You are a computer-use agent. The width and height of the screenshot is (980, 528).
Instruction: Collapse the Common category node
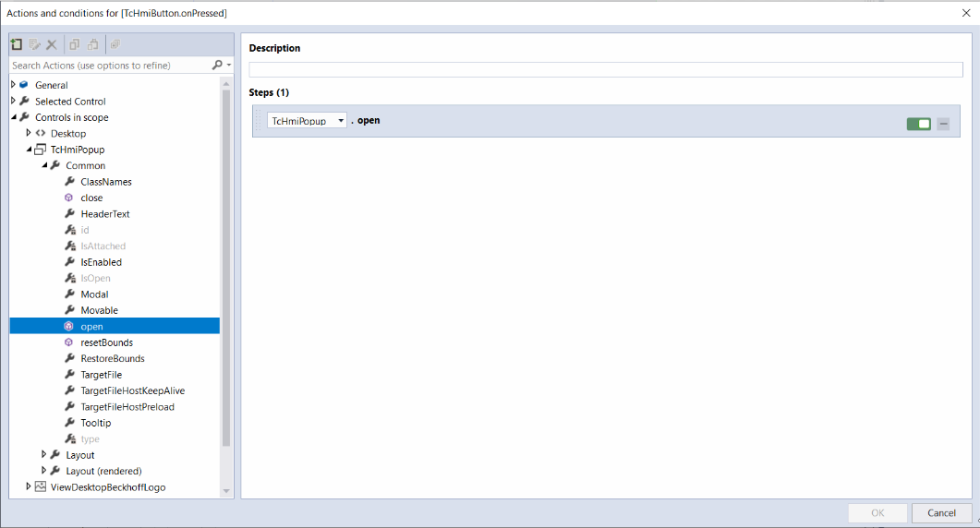click(43, 165)
